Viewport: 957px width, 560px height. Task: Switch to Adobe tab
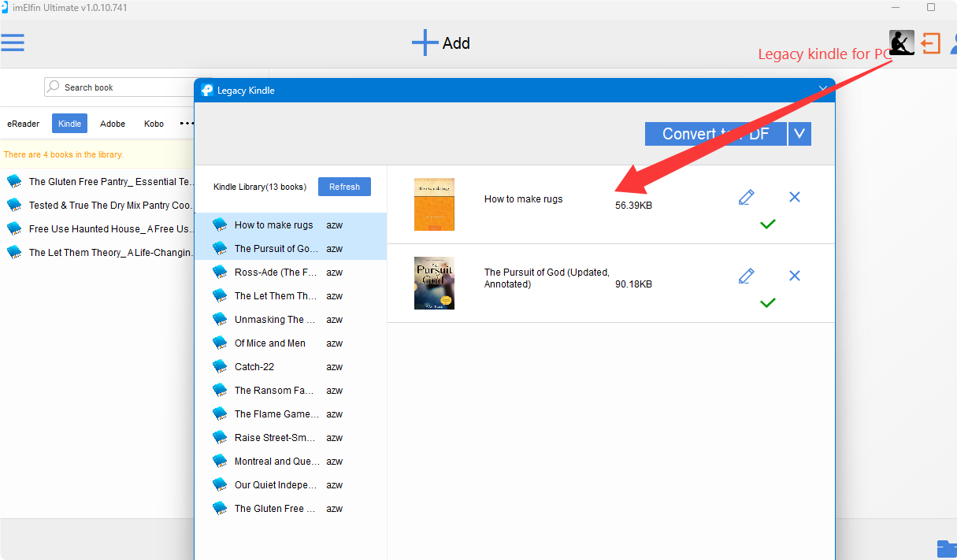point(113,124)
